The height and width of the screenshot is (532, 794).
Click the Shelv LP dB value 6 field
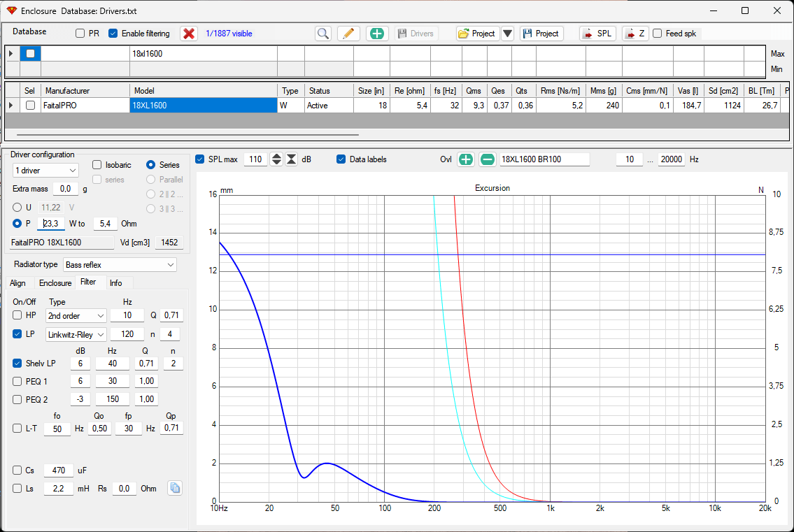point(80,364)
